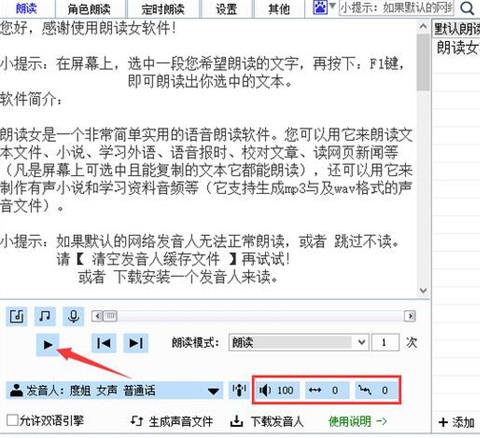Image resolution: width=480 pixels, height=438 pixels.
Task: Open the 定时朗读 tab
Action: click(163, 9)
